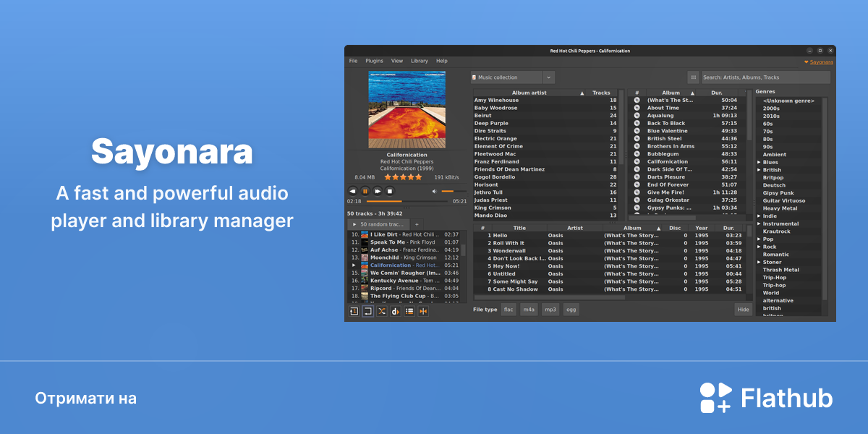Click the disc icon beside British Steel
868x434 pixels.
[x=637, y=139]
